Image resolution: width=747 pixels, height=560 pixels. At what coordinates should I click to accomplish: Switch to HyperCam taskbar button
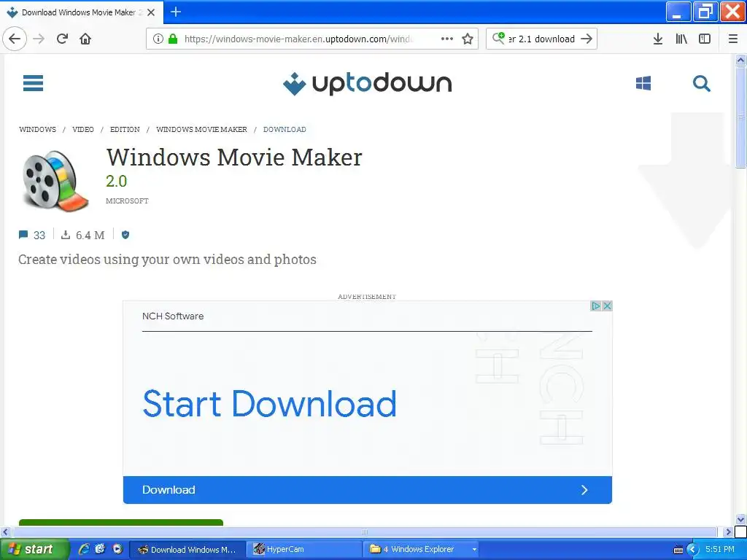[304, 549]
